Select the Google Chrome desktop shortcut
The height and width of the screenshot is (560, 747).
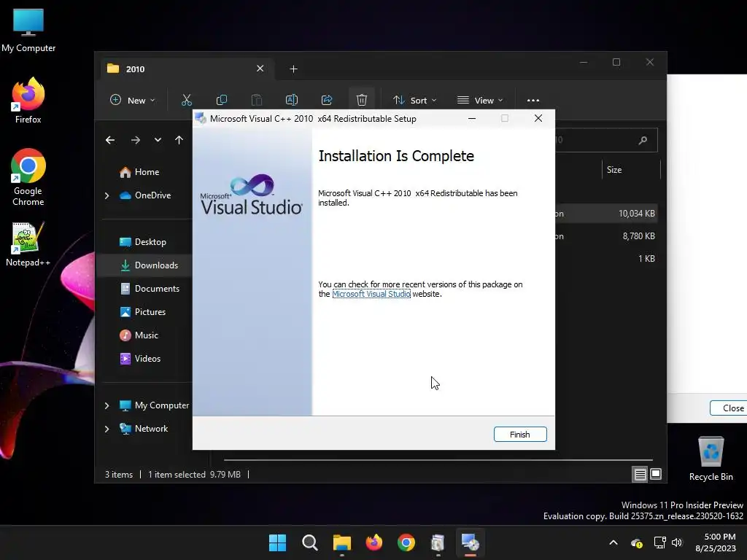(x=28, y=177)
